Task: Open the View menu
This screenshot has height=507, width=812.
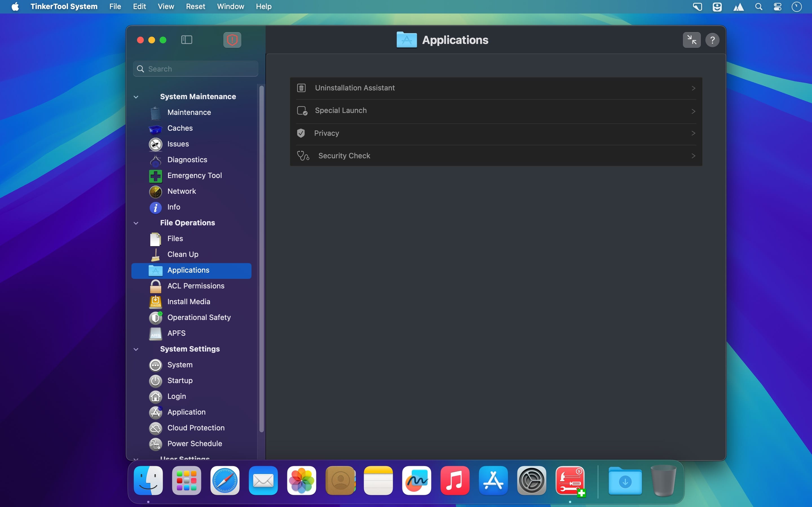Action: point(166,6)
